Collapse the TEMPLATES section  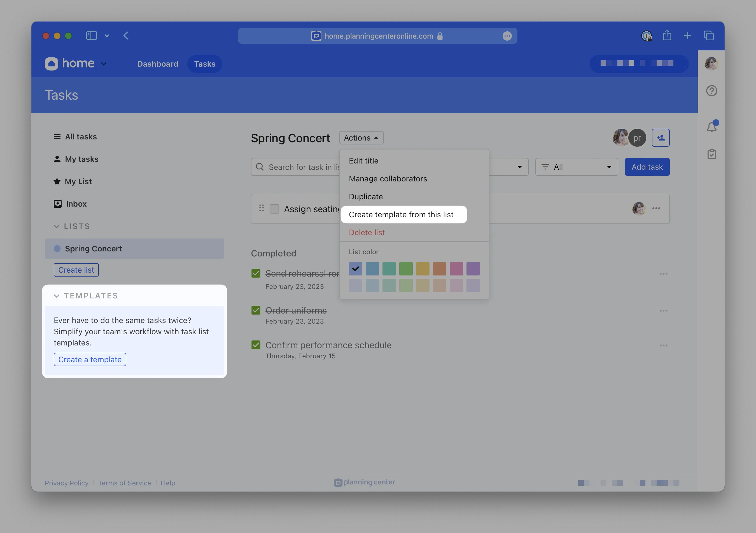(57, 296)
